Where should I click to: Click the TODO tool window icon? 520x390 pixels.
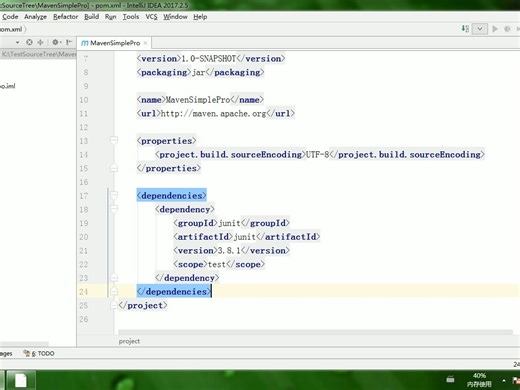(x=26, y=353)
